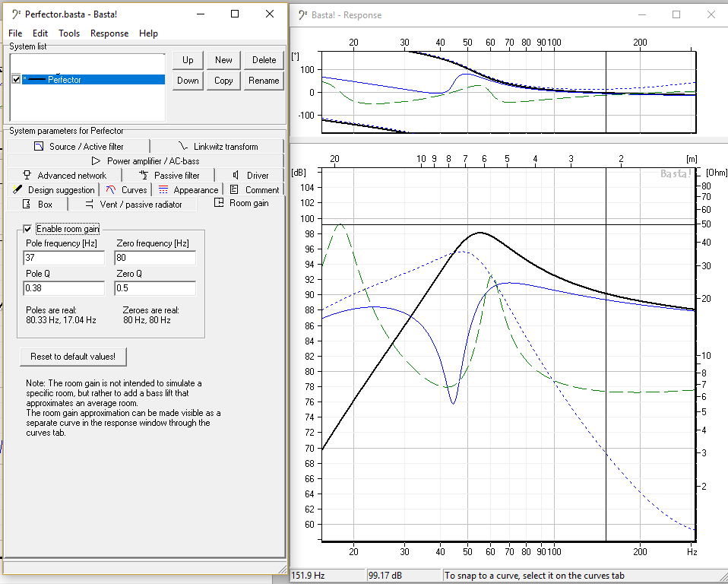Select the Room gain tab

click(x=240, y=203)
